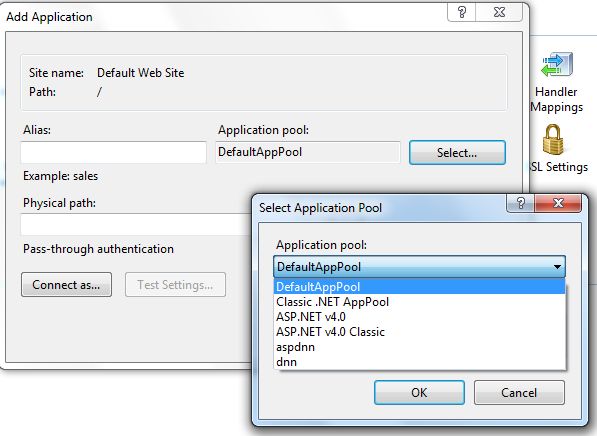The height and width of the screenshot is (436, 597).
Task: Close the Select Application Pool dialog
Action: 558,203
